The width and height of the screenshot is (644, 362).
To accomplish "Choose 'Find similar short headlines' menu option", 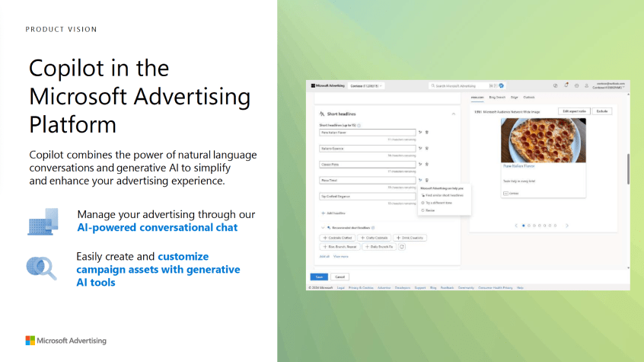I will click(443, 195).
